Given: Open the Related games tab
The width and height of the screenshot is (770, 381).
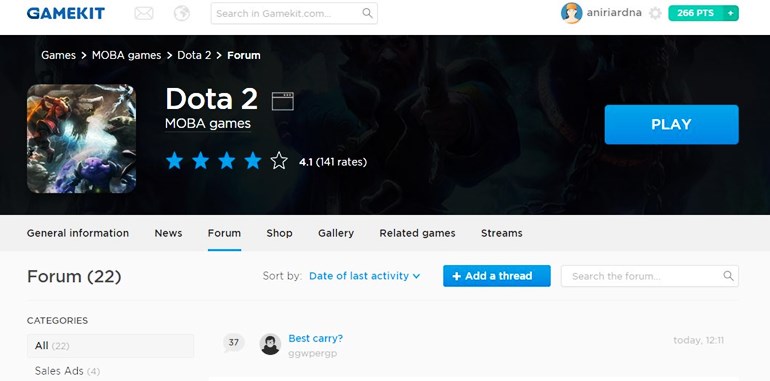Looking at the screenshot, I should pyautogui.click(x=417, y=233).
